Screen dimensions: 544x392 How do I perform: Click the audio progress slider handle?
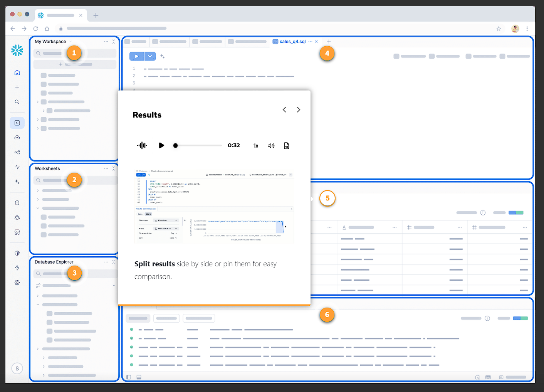click(175, 145)
